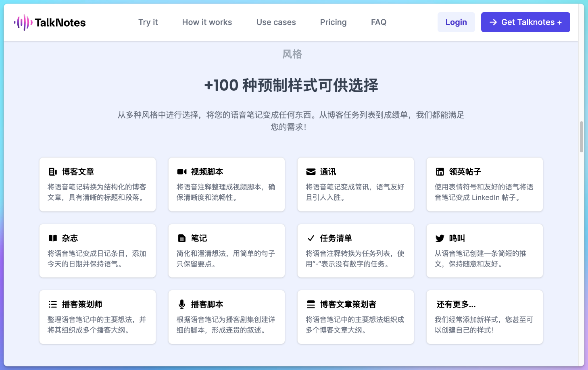Viewport: 588px width, 370px height.
Task: Click the numbered-list icon on 播客策划师 card
Action: pos(52,304)
